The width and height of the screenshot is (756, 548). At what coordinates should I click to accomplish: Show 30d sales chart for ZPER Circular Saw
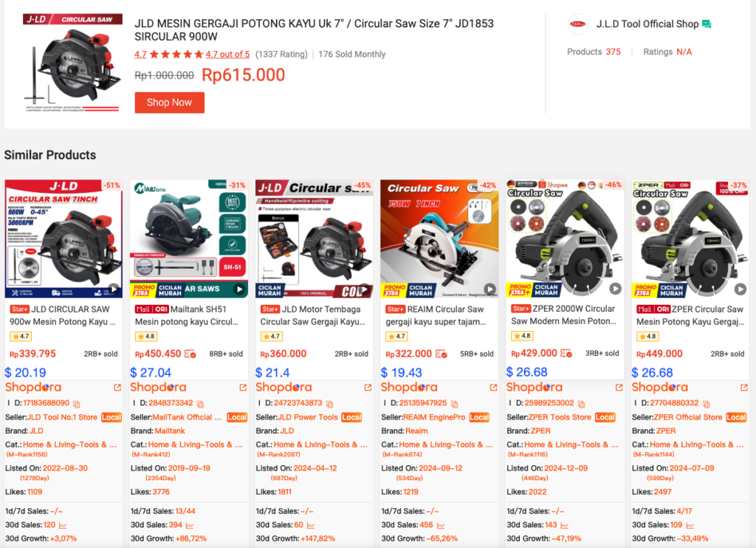(690, 525)
